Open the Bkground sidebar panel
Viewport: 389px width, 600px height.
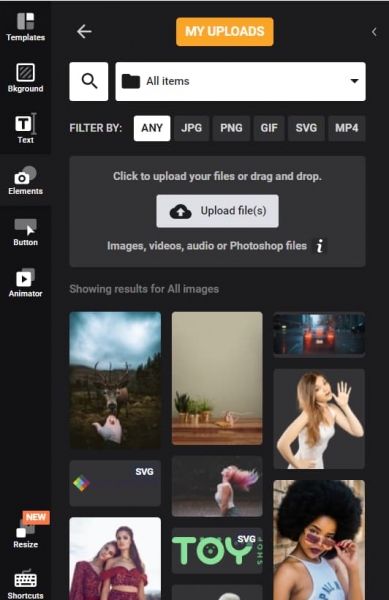click(25, 78)
